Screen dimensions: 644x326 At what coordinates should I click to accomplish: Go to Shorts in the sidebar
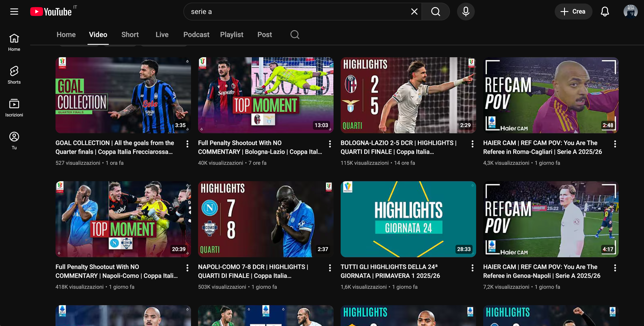coord(14,75)
